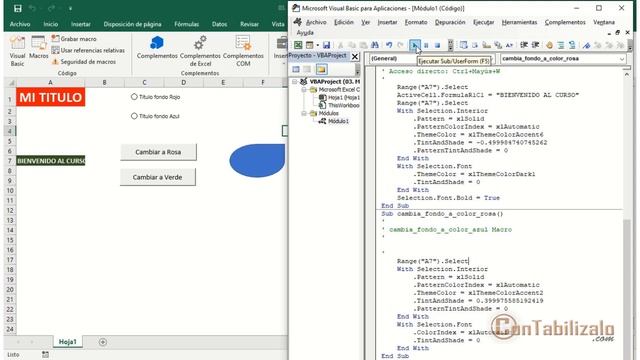Screen dimensions: 640x360
Task: Collapse Microsoft Excel Objects folder
Action: point(304,89)
